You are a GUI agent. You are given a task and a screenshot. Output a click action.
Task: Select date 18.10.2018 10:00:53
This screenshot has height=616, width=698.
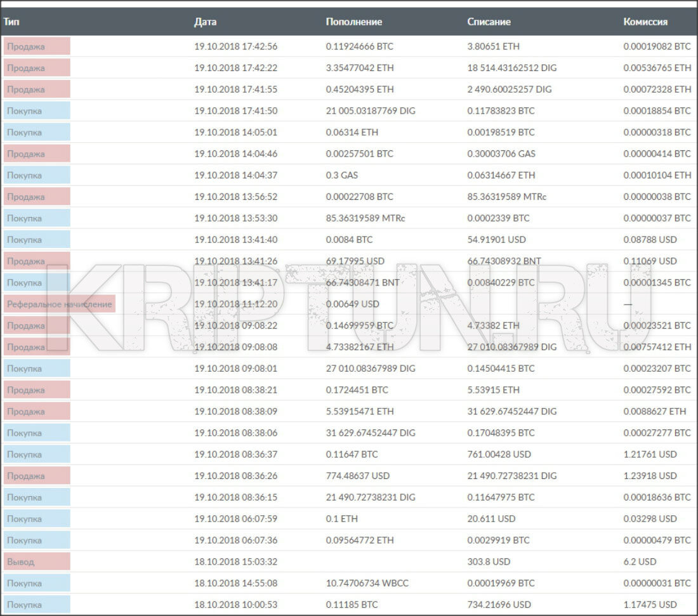(x=235, y=605)
